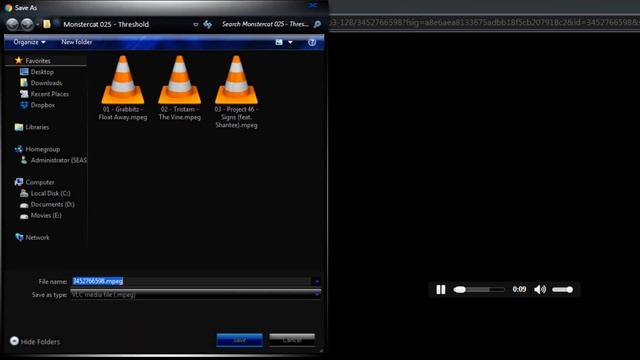
Task: Change the view with the views icon
Action: [x=279, y=42]
